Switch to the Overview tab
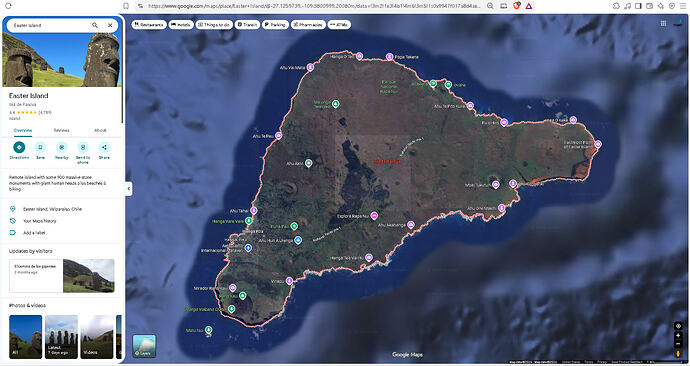This screenshot has height=366, width=690. click(23, 130)
